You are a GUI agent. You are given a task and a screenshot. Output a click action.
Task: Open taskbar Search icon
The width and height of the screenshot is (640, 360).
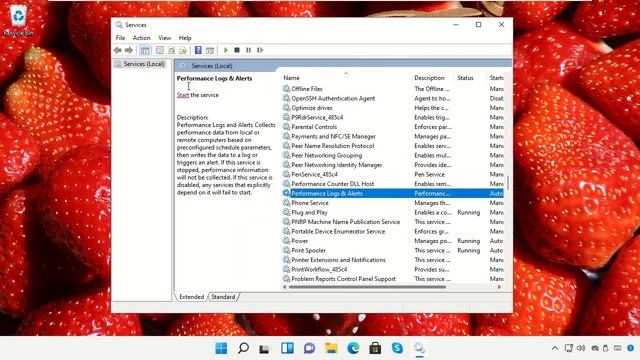(243, 348)
